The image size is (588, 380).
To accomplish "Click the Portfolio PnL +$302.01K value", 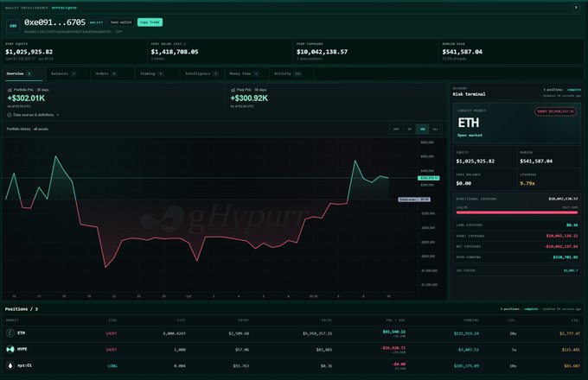I will pos(26,98).
